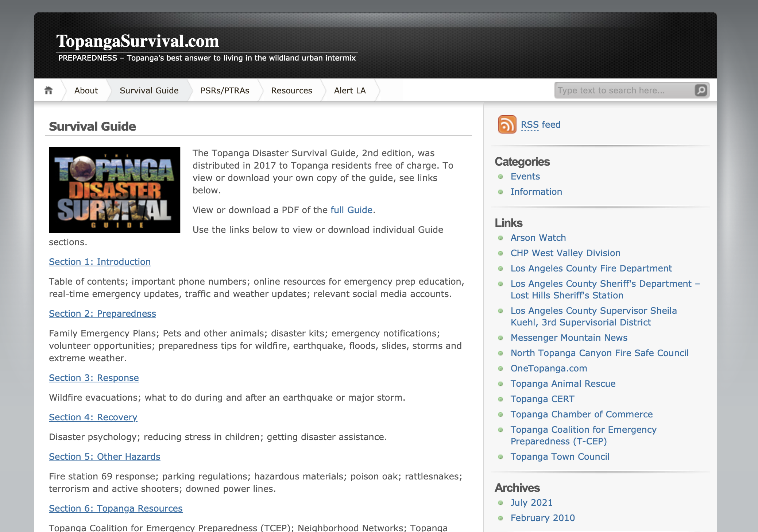This screenshot has width=758, height=532.
Task: Open Section 1: Introduction link
Action: [100, 262]
